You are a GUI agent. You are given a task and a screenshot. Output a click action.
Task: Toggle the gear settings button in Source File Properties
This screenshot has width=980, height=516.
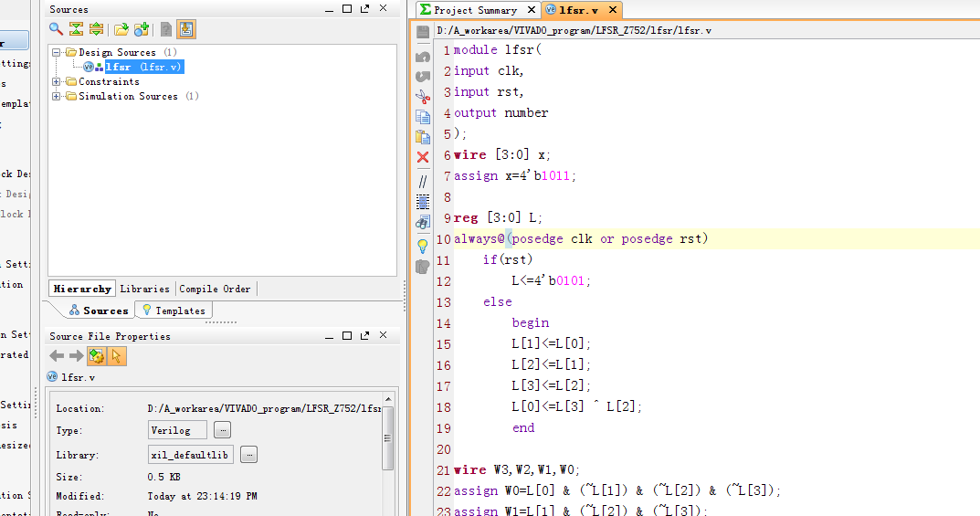[97, 356]
